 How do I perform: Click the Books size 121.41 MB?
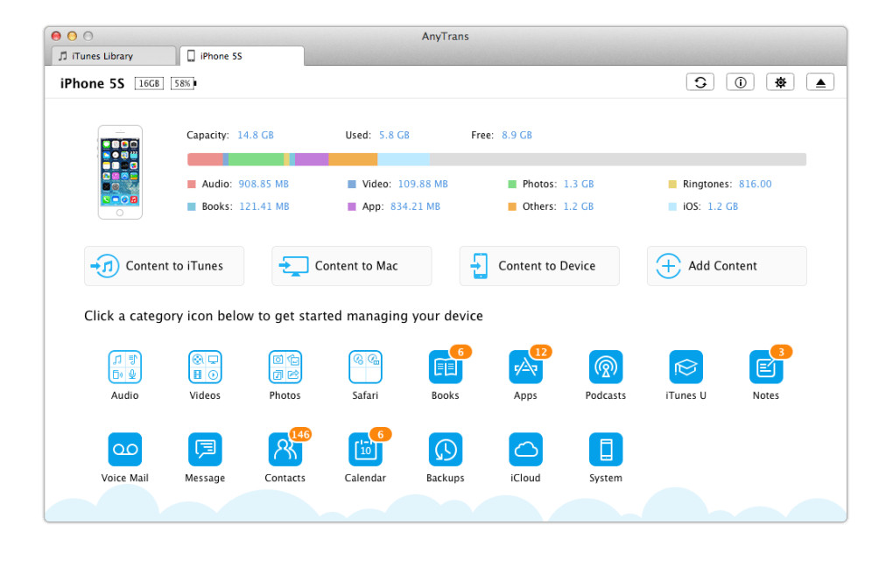point(264,206)
